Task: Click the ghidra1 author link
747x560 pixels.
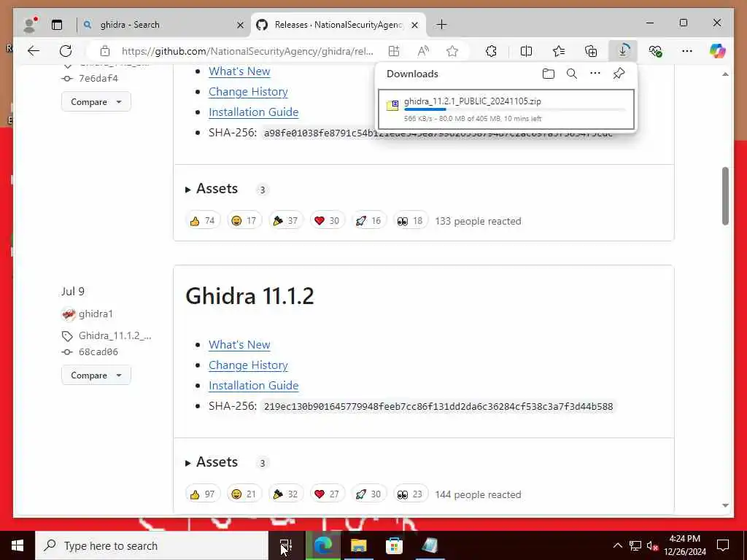Action: pyautogui.click(x=96, y=314)
